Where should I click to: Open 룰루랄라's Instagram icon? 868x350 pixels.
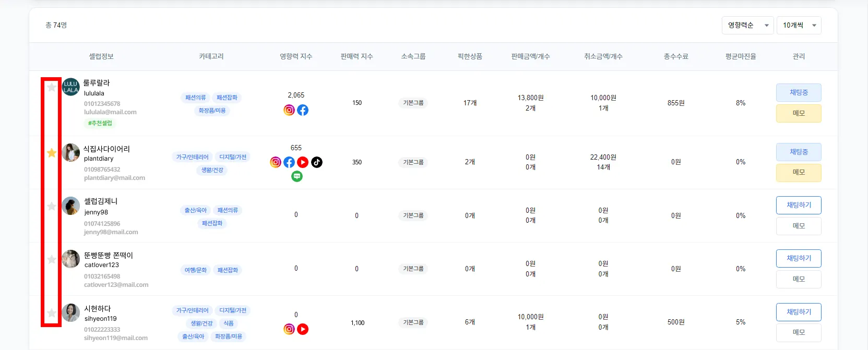click(289, 110)
